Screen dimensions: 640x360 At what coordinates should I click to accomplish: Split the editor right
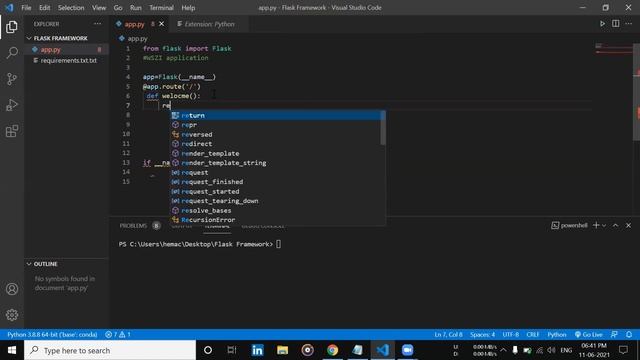[616, 24]
